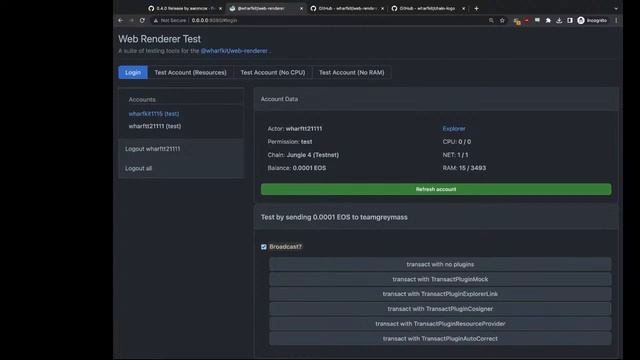Click transact with TransactPluginCosigner
Viewport: 640px width, 360px height.
(x=440, y=309)
